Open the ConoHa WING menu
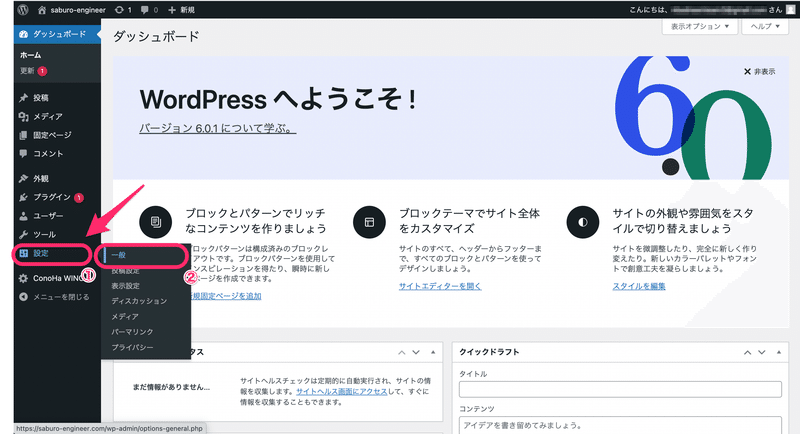Screen dimensions: 800x434 pos(57,278)
